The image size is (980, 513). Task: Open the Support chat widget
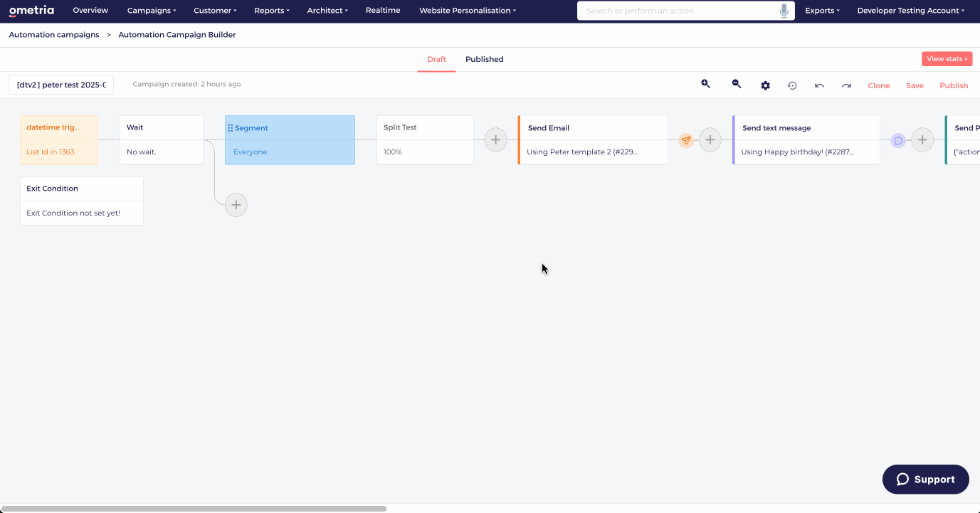click(926, 480)
